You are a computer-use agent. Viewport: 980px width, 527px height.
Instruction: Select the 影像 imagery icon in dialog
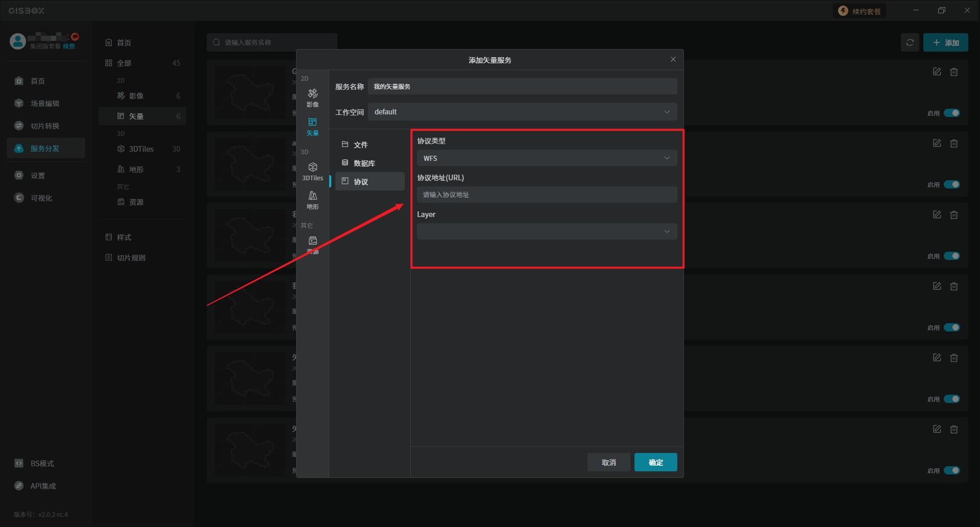pos(312,97)
